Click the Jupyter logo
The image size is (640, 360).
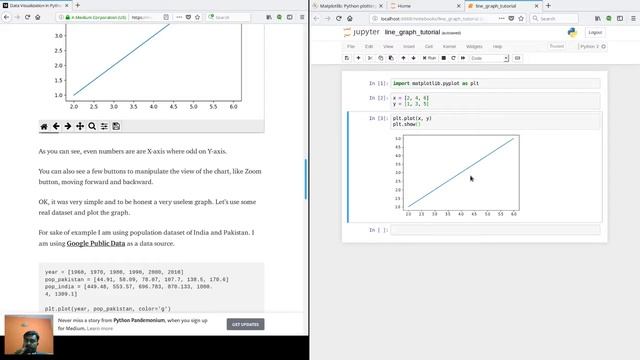pyautogui.click(x=362, y=32)
